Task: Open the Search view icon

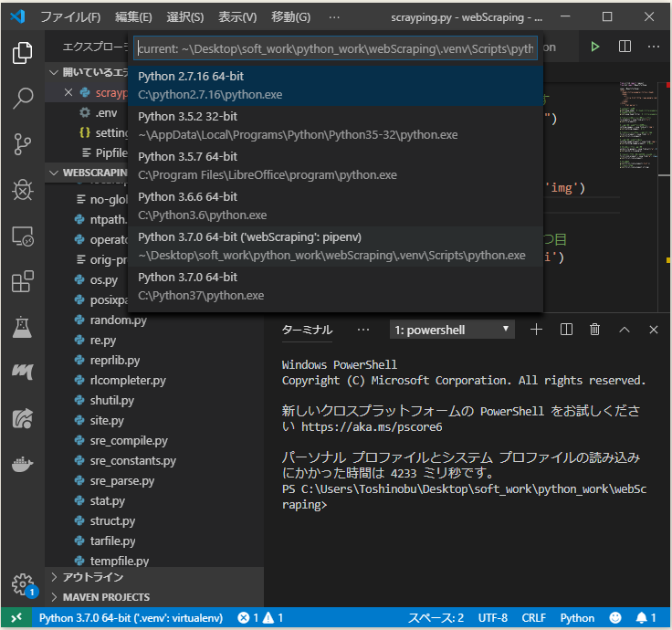Action: pyautogui.click(x=22, y=98)
